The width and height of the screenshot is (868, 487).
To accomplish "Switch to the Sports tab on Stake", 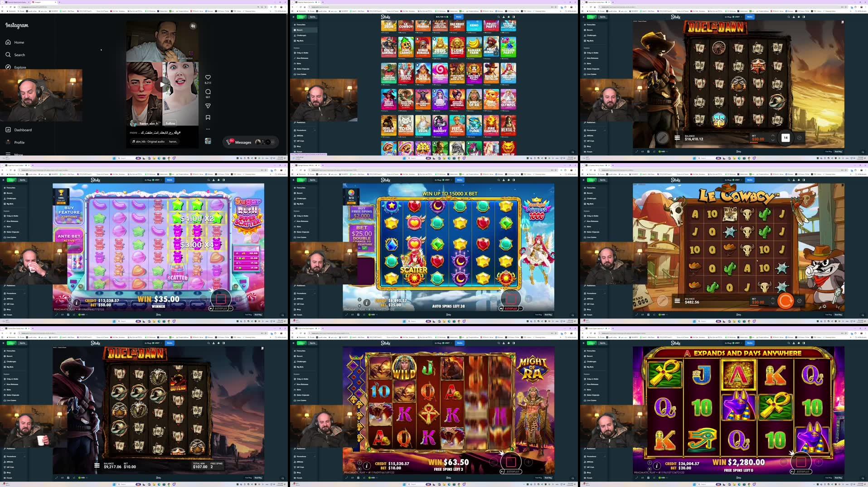I will tap(312, 17).
